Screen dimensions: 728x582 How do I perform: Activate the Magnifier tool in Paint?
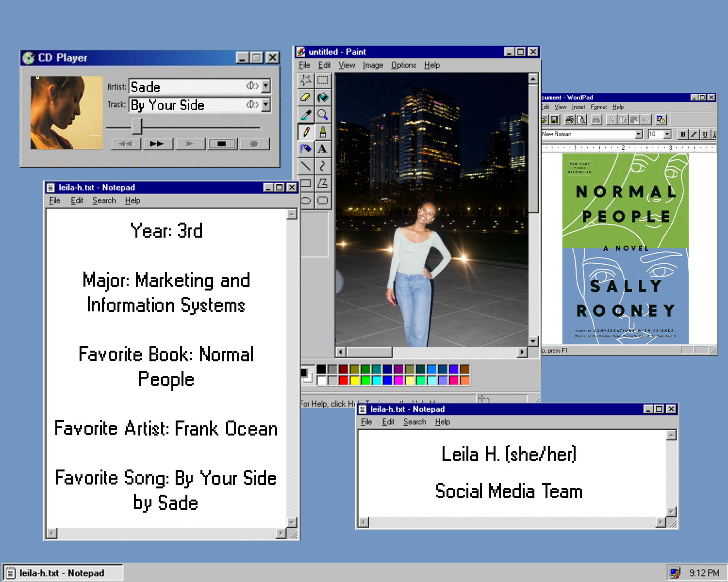click(323, 114)
